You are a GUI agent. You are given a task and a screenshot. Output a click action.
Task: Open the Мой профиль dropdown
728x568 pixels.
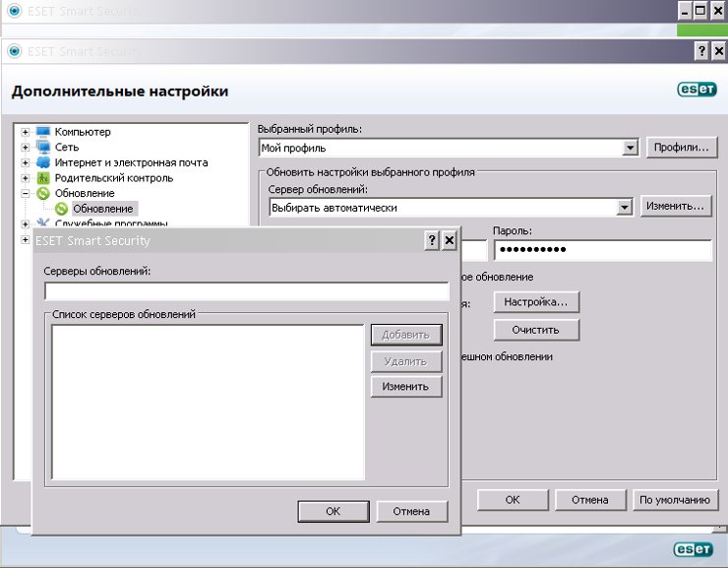[x=630, y=148]
